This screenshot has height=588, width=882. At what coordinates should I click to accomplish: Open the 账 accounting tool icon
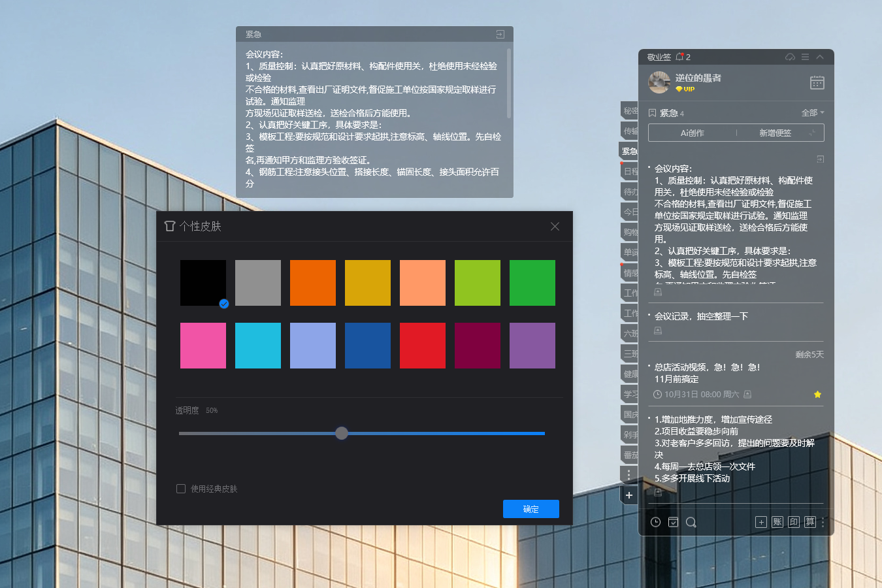(777, 522)
